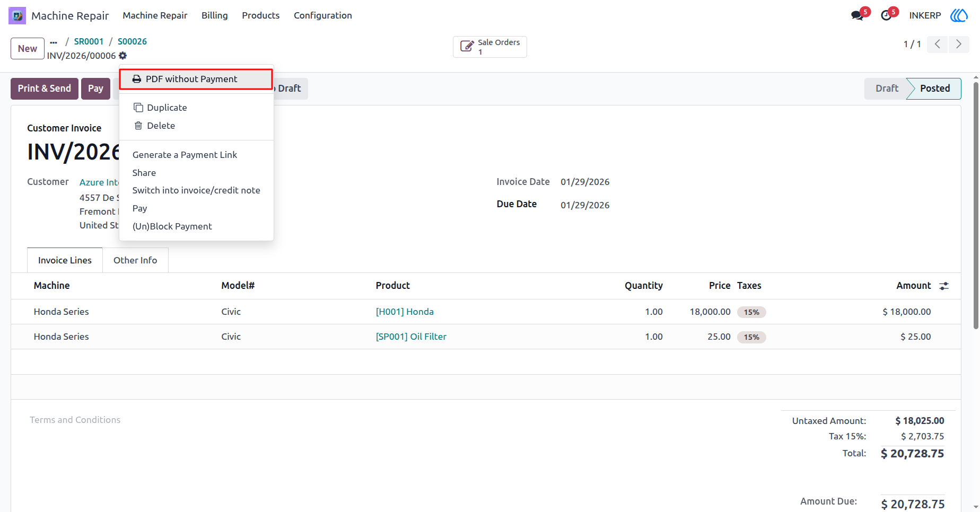
Task: Choose Switch into invoice/credit note
Action: pyautogui.click(x=196, y=190)
